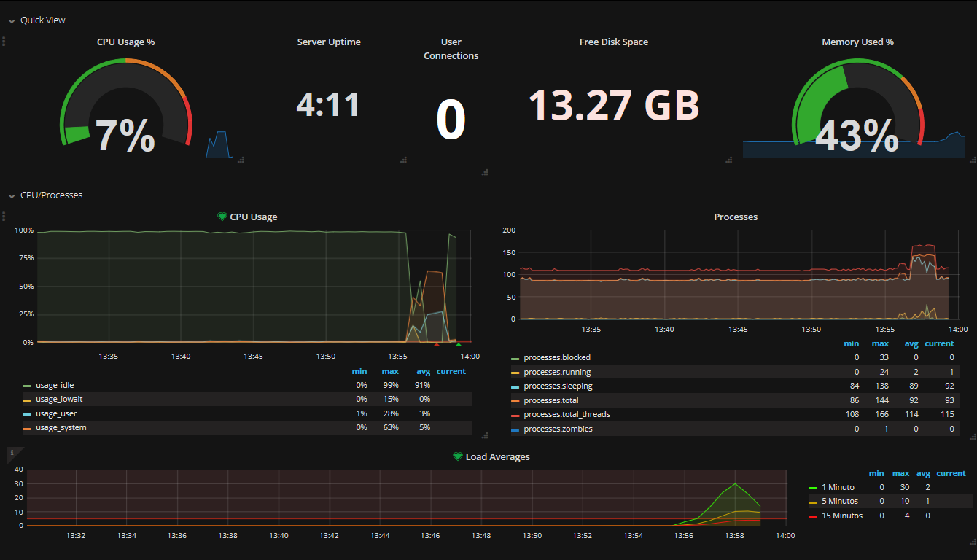The height and width of the screenshot is (560, 977).
Task: Toggle the 15 Minutos series in Load Averages
Action: (841, 516)
